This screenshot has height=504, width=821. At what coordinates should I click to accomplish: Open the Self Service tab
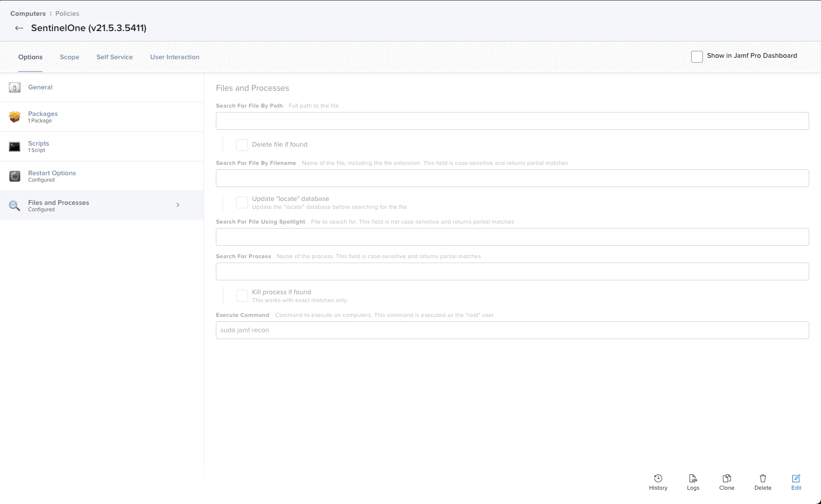click(x=115, y=57)
